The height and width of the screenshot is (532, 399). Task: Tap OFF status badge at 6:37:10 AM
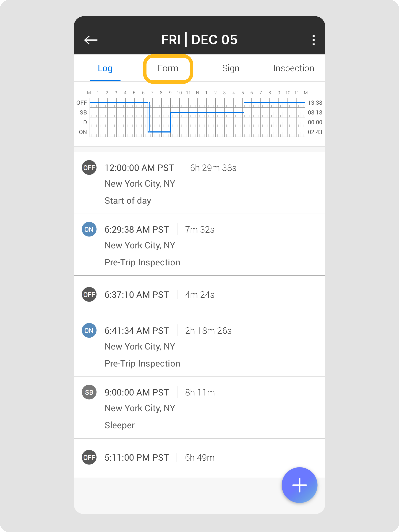coord(89,294)
